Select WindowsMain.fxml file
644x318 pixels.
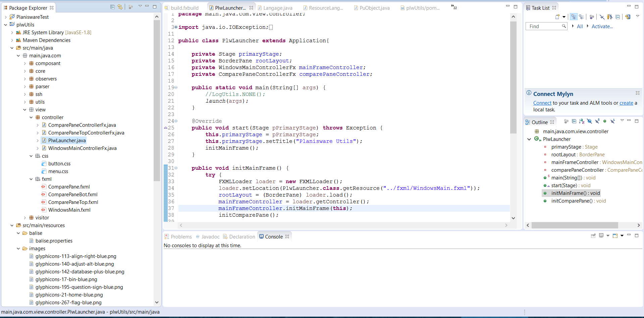(x=69, y=210)
